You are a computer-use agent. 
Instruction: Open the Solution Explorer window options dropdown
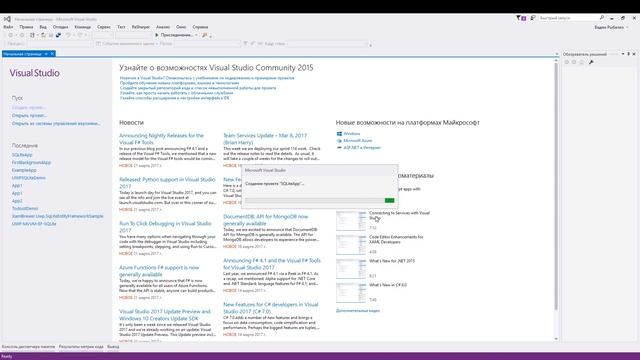point(623,54)
